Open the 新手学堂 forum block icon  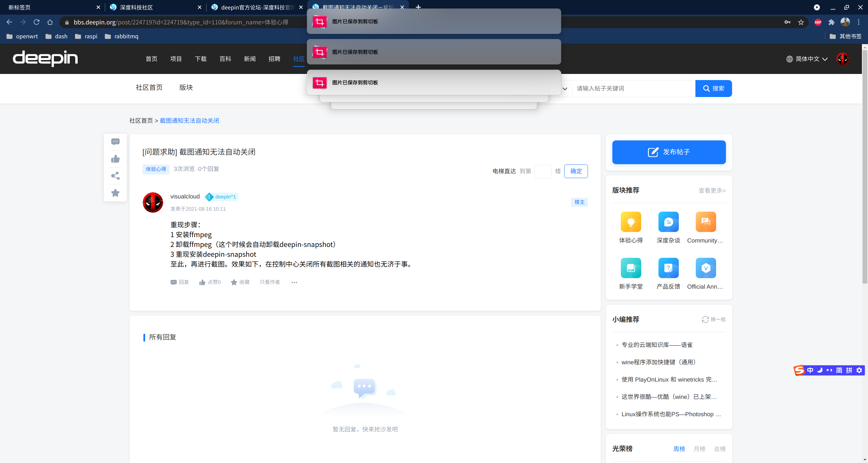[631, 268]
